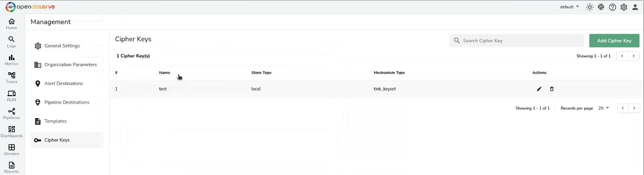Go to the Metrics page

point(12,60)
